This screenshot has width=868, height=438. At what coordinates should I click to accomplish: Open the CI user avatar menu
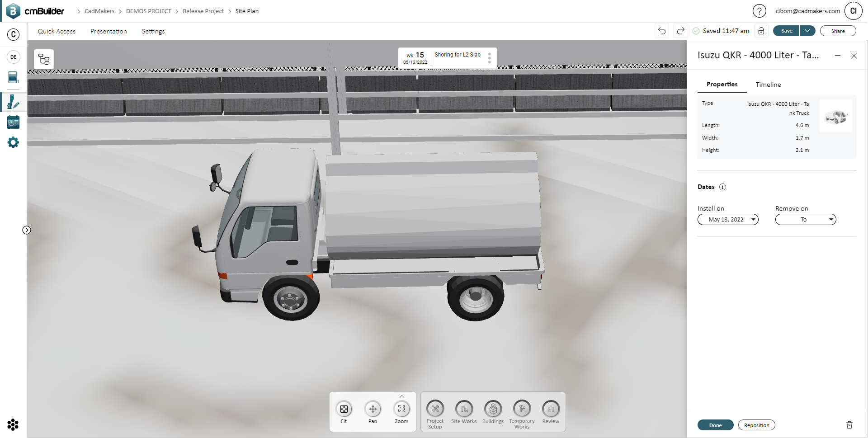pos(854,11)
